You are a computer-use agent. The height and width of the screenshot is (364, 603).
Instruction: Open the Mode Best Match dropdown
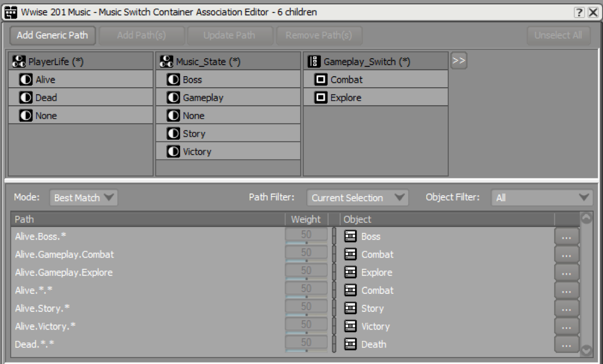pyautogui.click(x=83, y=198)
